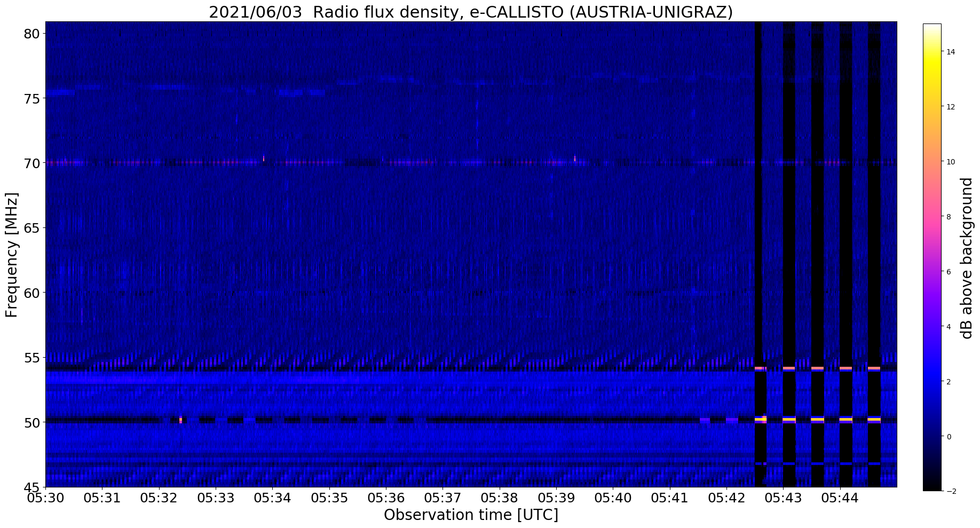Click the pink 8 dB zone of the colorbar
Screen dimensions: 980x528
[932, 217]
